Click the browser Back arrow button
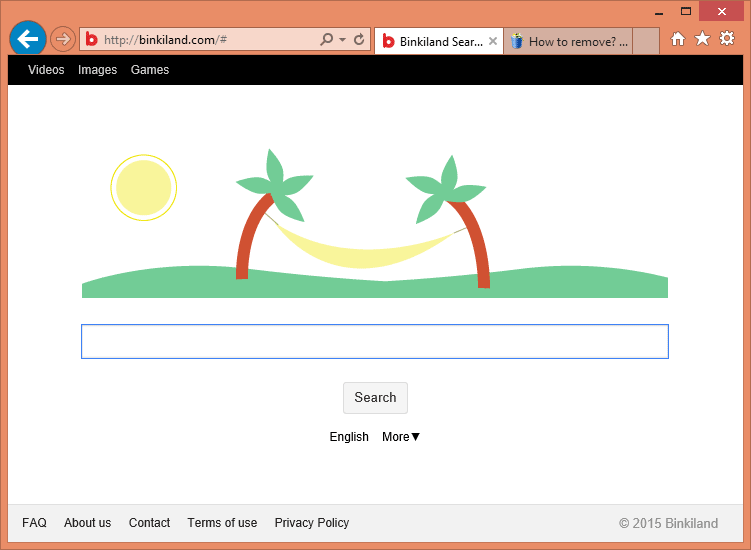This screenshot has width=751, height=550. tap(28, 39)
